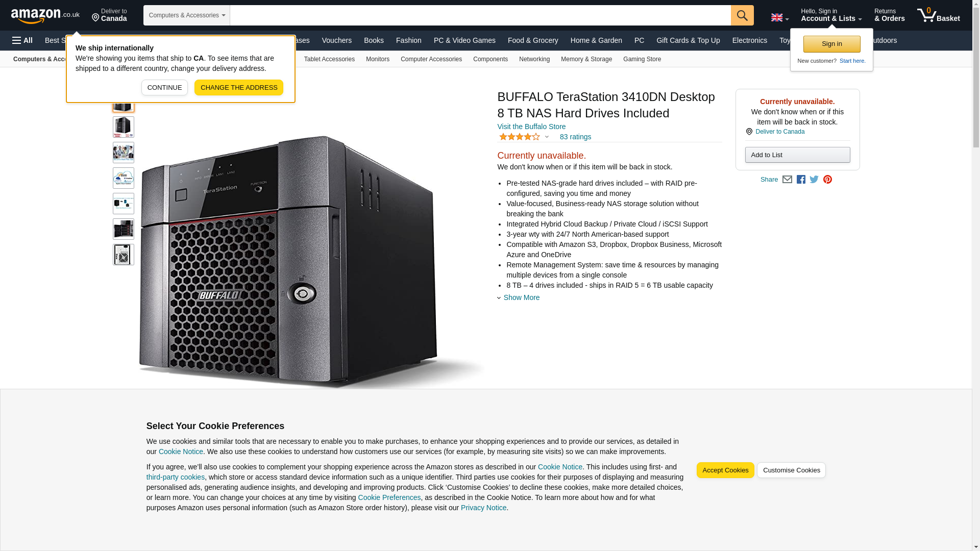Image resolution: width=980 pixels, height=551 pixels.
Task: Share product via email icon
Action: click(787, 180)
